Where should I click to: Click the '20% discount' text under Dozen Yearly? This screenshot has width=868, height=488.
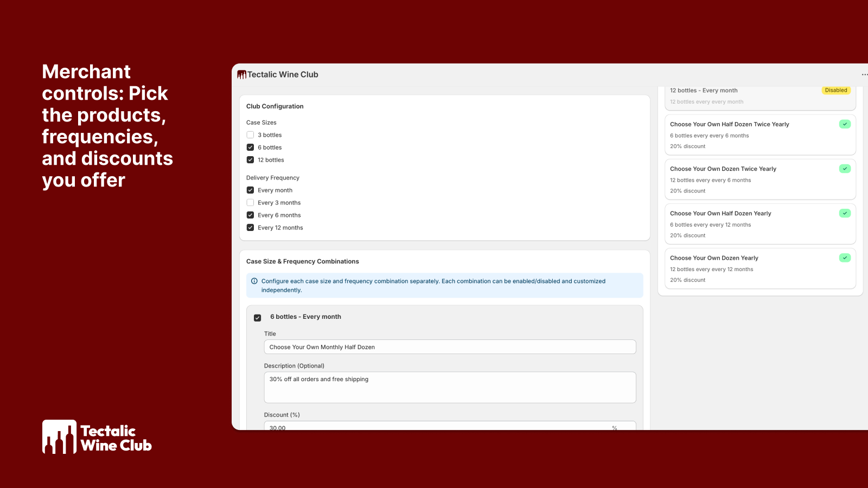click(x=688, y=280)
